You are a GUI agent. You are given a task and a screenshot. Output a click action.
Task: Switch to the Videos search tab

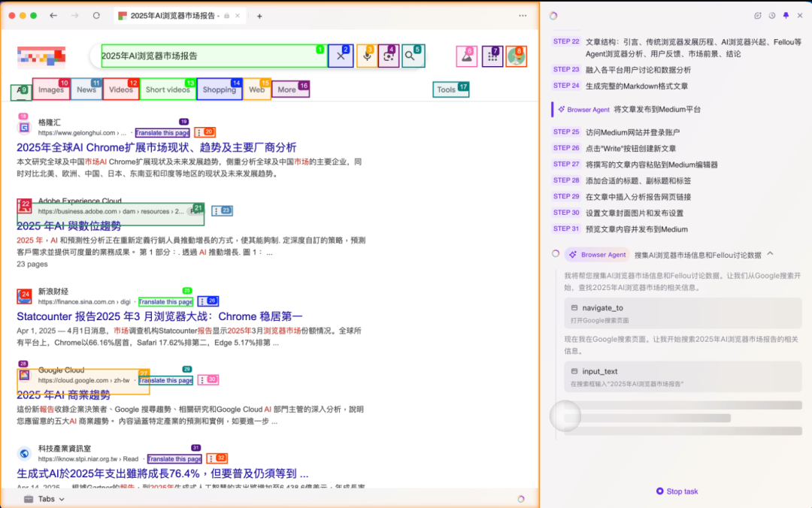click(x=121, y=89)
